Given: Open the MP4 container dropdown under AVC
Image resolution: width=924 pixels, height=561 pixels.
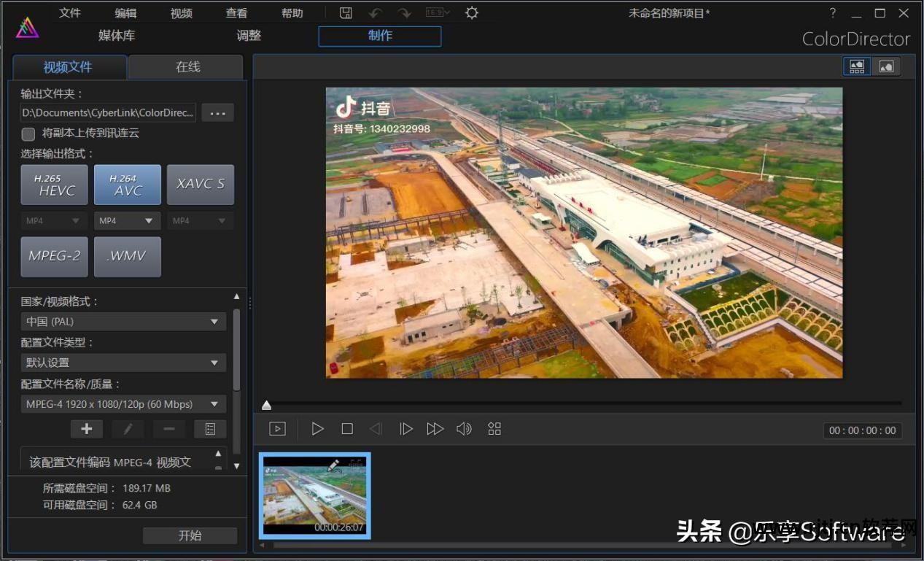Looking at the screenshot, I should pos(128,220).
